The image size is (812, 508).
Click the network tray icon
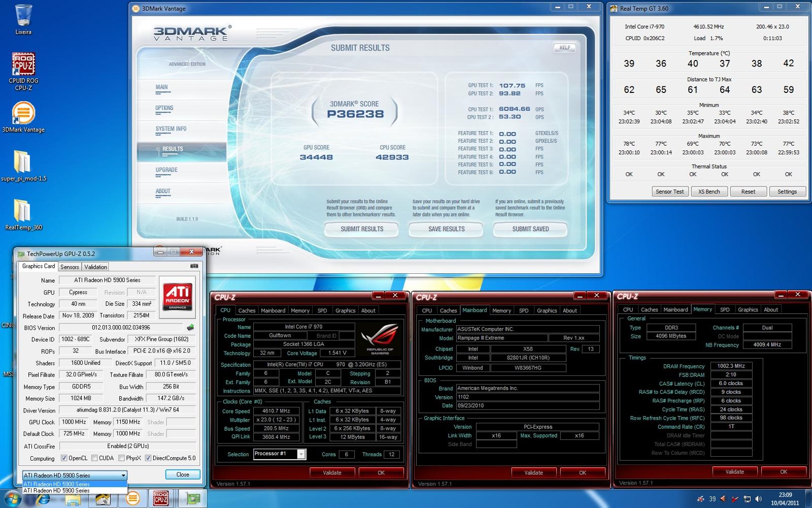coord(747,499)
